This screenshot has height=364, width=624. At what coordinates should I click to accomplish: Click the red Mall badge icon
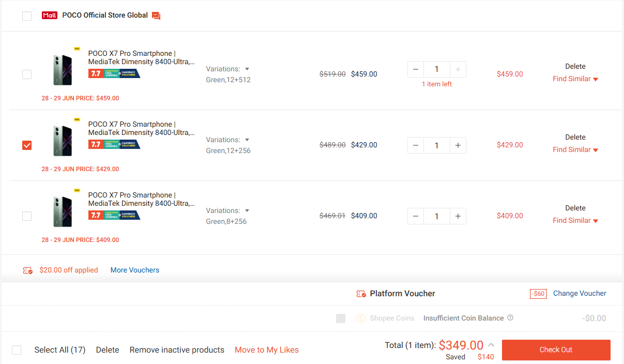coord(50,16)
